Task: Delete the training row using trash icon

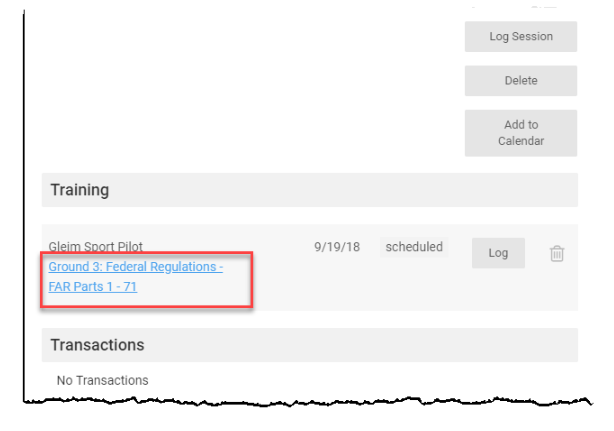Action: point(556,253)
